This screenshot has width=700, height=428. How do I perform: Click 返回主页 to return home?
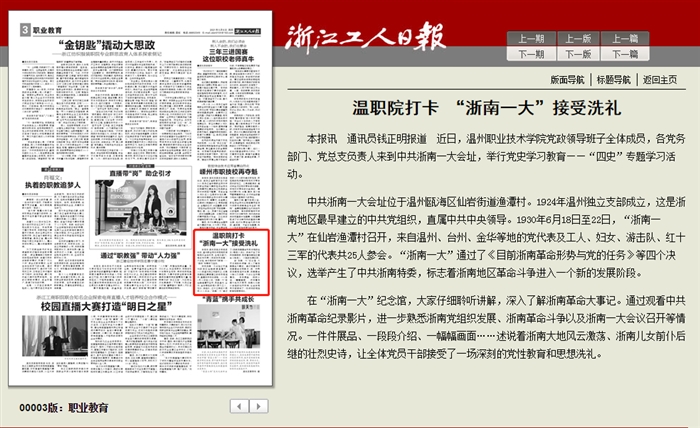[x=659, y=79]
